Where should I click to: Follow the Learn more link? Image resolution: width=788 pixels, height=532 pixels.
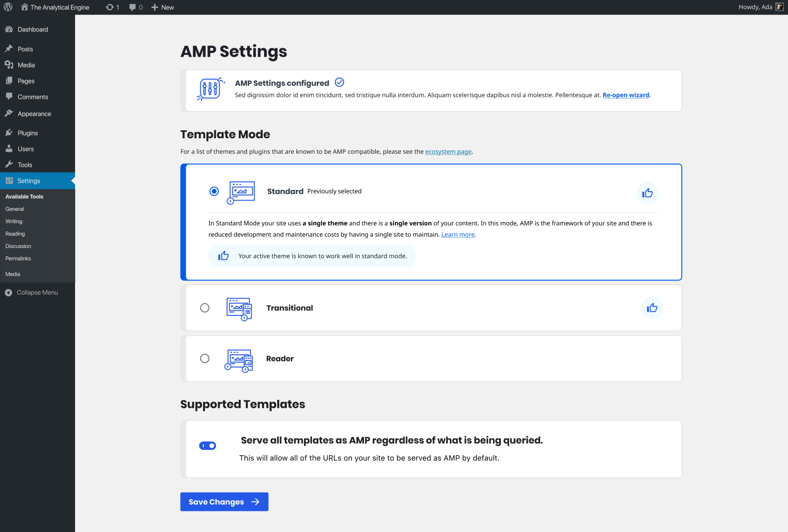pyautogui.click(x=458, y=235)
